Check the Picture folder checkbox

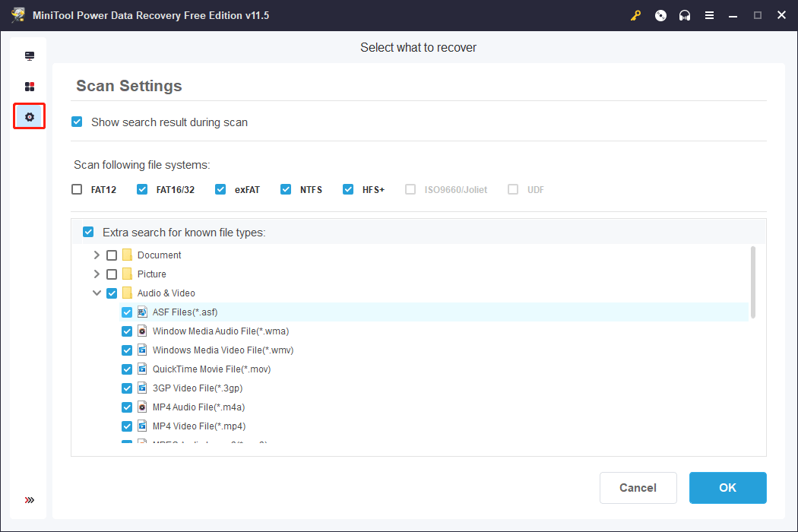[x=112, y=274]
